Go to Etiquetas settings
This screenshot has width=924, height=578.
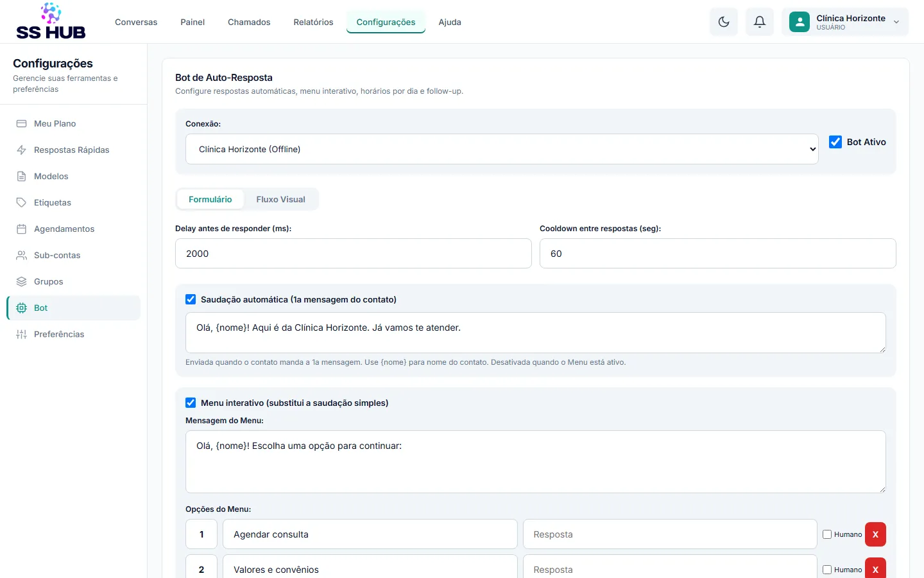[73, 202]
